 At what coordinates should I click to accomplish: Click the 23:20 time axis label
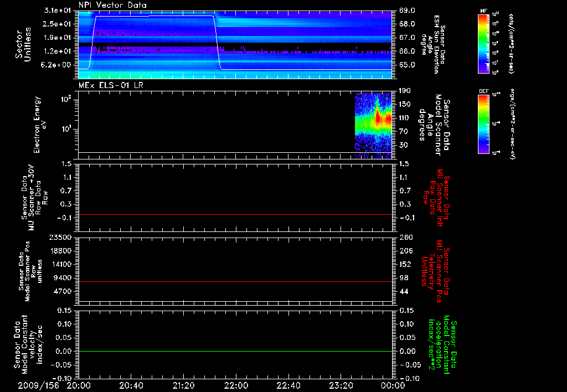coord(340,385)
